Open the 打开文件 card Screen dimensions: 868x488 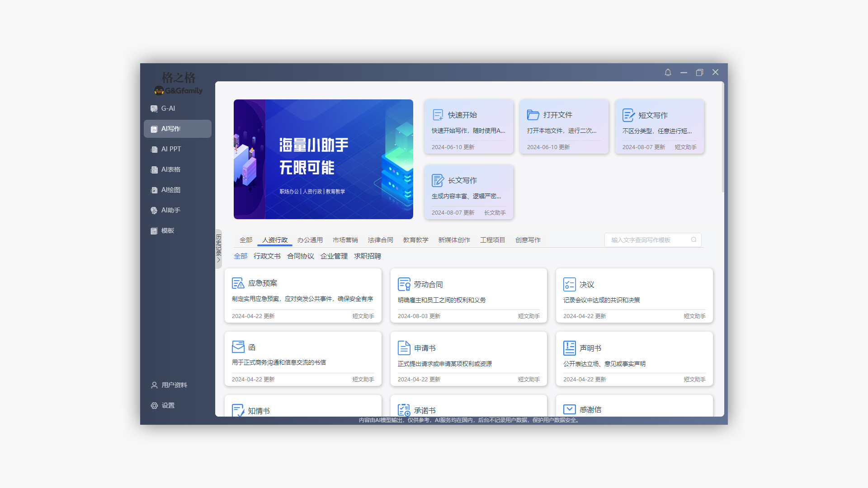click(x=564, y=127)
